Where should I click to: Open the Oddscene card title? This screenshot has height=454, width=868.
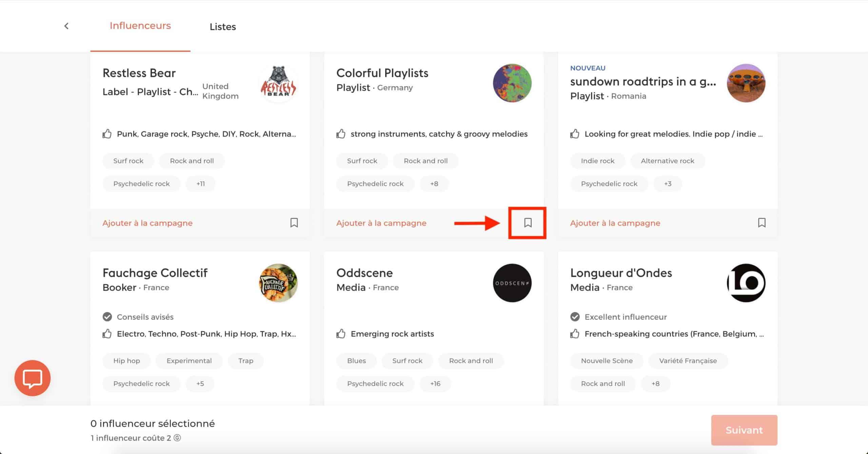pyautogui.click(x=364, y=273)
